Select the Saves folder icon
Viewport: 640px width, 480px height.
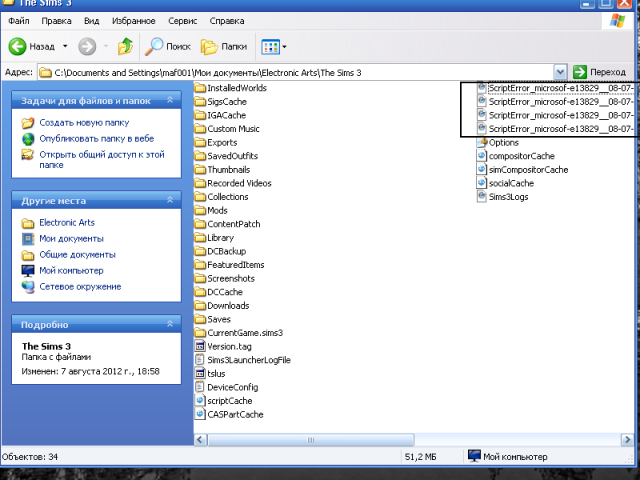click(x=200, y=319)
